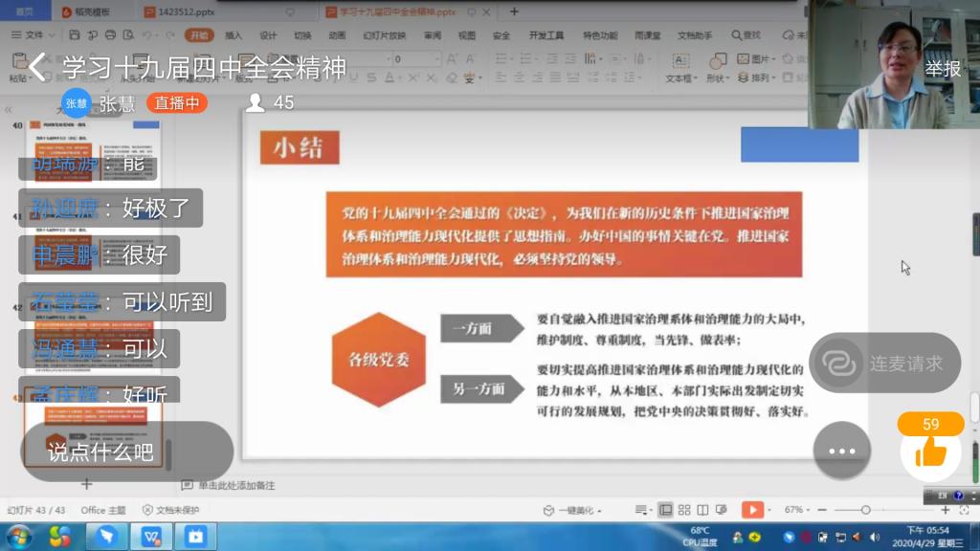Open the 视图 view tab
This screenshot has width=980, height=551.
pos(467,35)
